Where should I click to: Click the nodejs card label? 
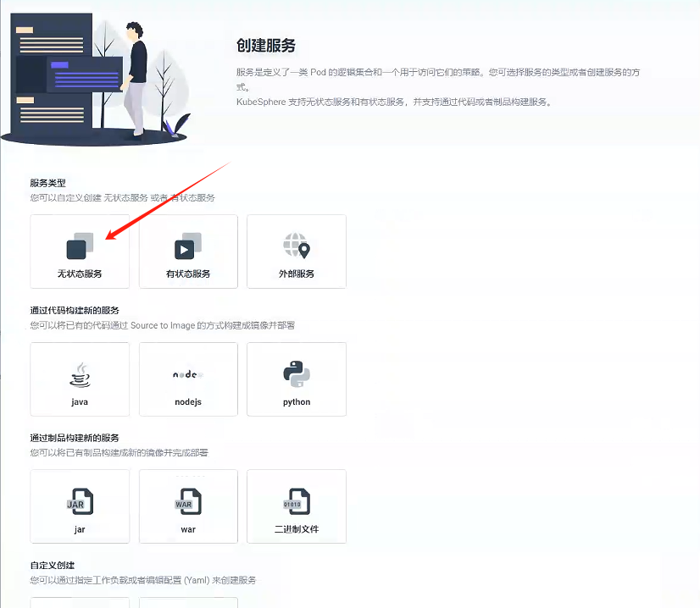point(188,402)
